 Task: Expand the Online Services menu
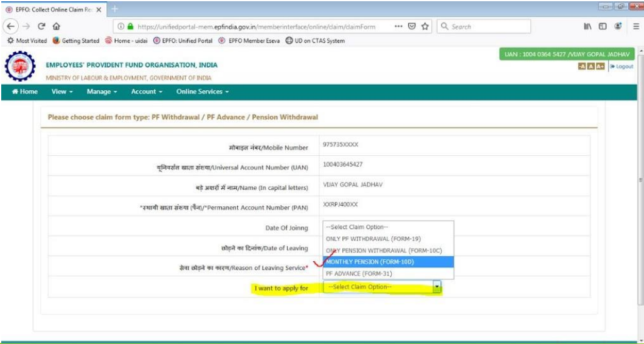(203, 92)
